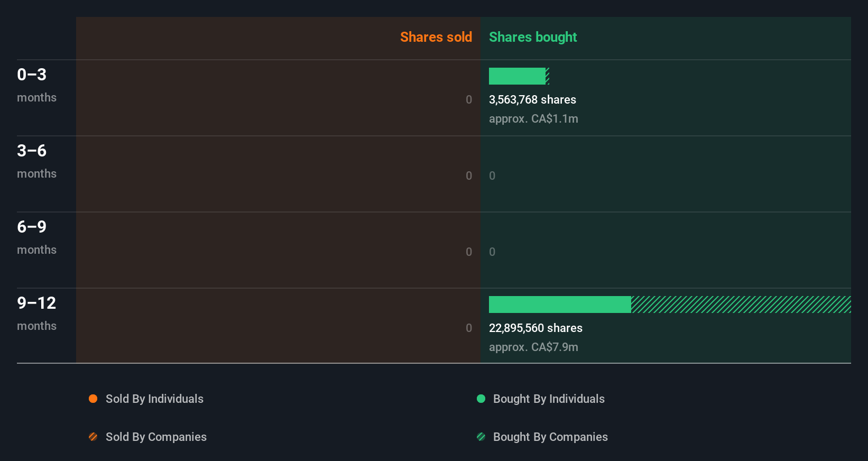Click the shares bought zero for 3–6 months
868x461 pixels.
click(492, 176)
